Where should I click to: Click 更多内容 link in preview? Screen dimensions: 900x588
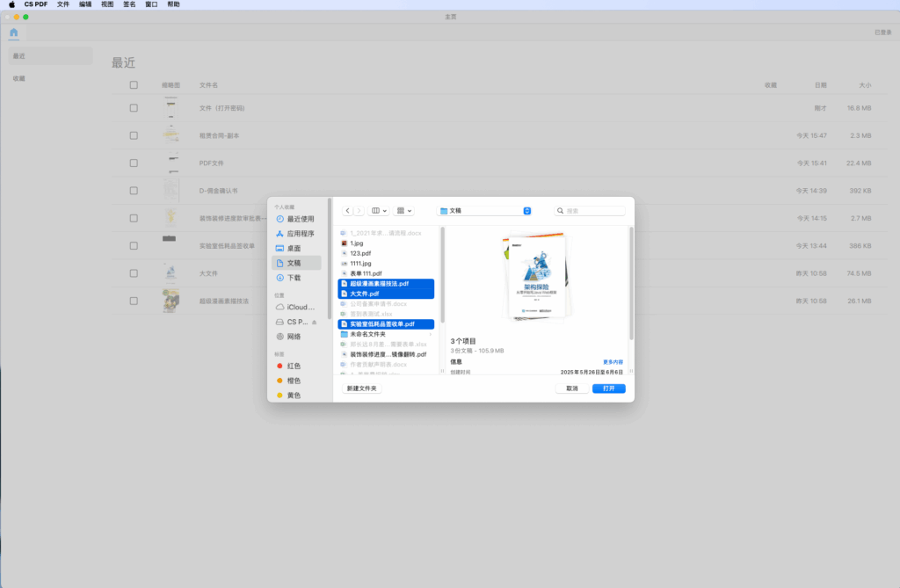click(613, 362)
